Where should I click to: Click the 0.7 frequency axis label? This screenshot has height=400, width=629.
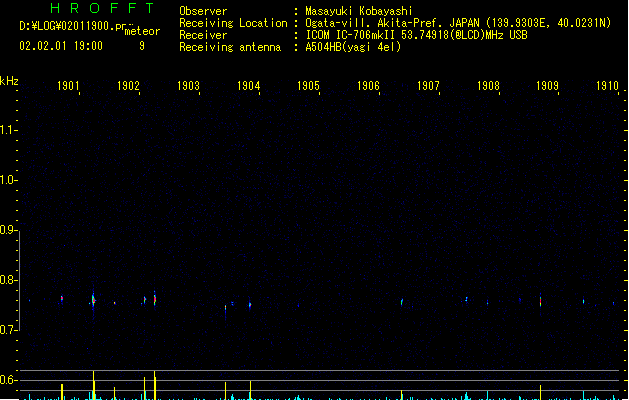[8, 330]
